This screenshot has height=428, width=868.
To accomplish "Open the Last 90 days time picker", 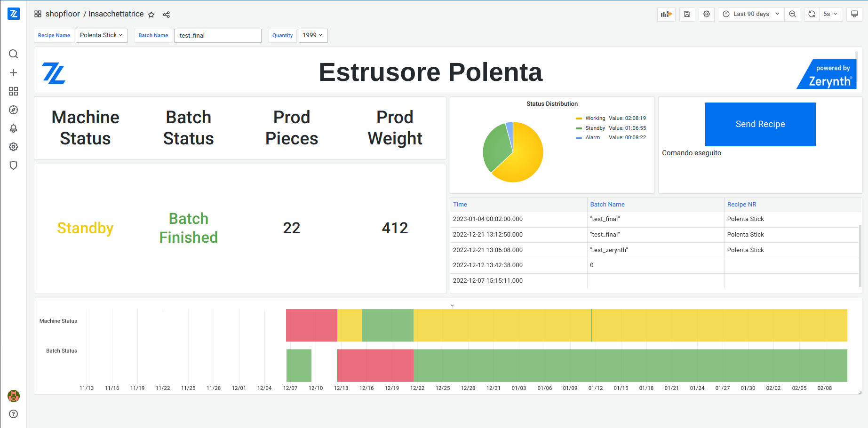I will (x=750, y=14).
